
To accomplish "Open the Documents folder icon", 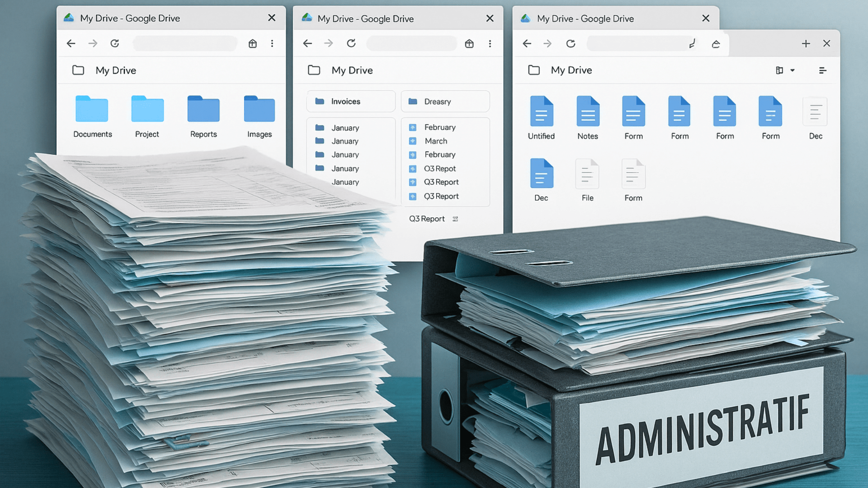I will pos(92,109).
